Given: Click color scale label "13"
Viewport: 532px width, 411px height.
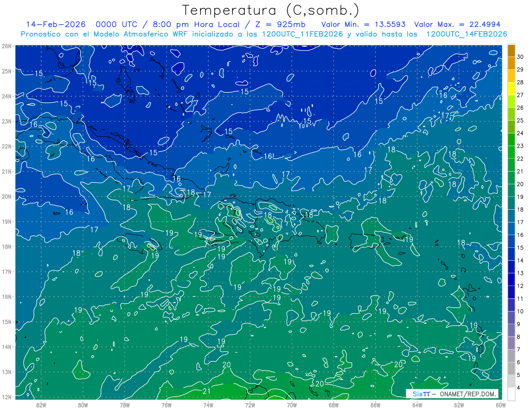Looking at the screenshot, I should (x=520, y=273).
